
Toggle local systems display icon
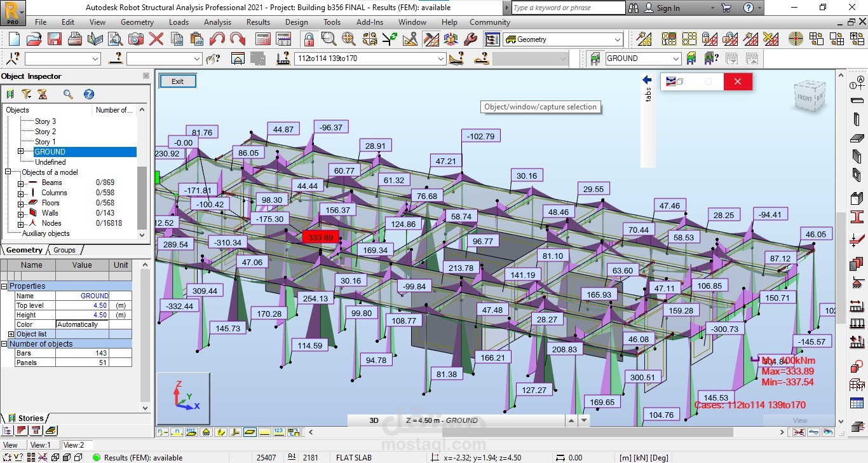point(235,432)
